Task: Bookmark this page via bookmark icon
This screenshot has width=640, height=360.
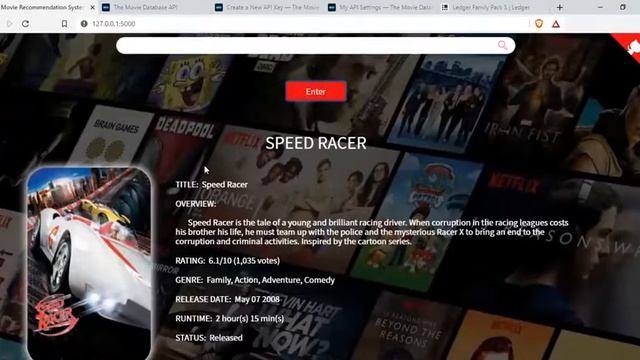Action: point(64,24)
